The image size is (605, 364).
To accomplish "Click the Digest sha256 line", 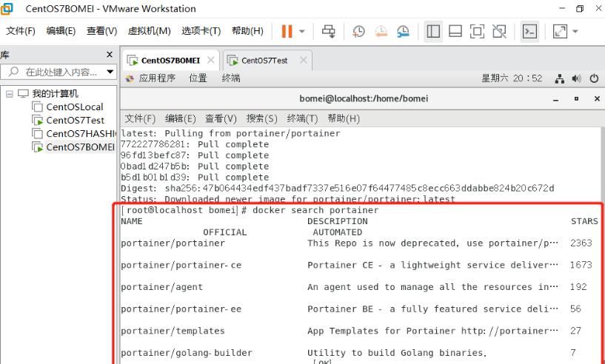I will click(x=338, y=188).
